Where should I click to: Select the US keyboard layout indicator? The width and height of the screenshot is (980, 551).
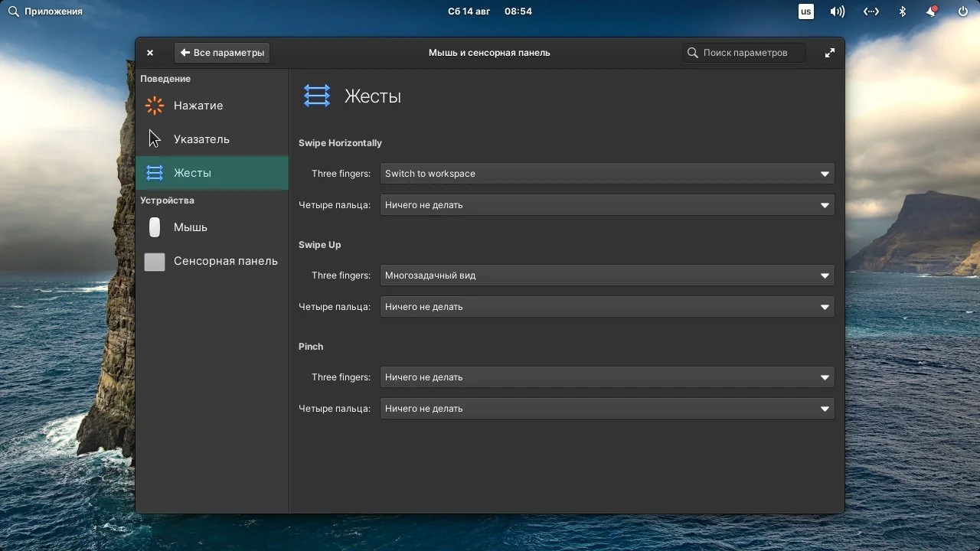tap(805, 11)
